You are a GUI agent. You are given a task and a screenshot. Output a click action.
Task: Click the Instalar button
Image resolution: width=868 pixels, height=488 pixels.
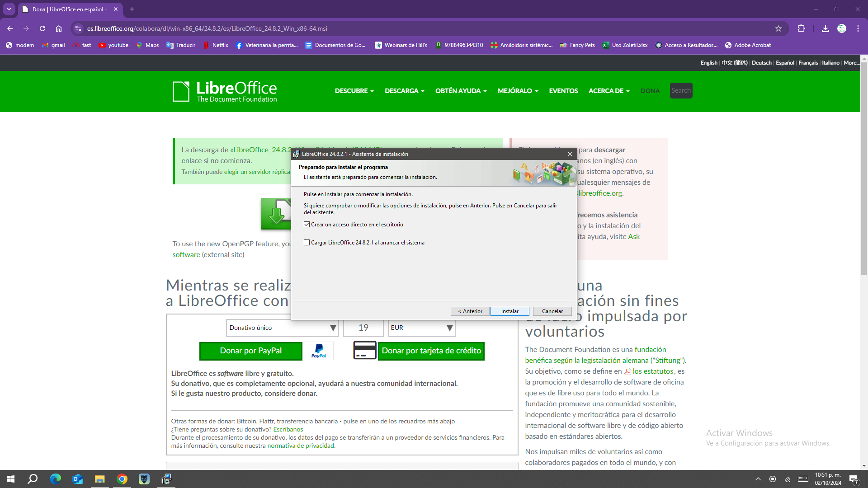(509, 311)
